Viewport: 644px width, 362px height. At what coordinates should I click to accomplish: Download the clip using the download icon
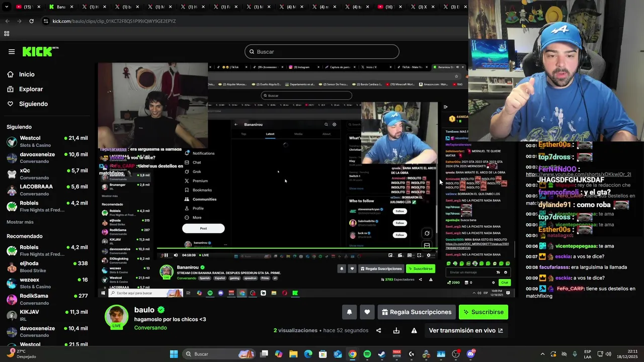pos(396,330)
